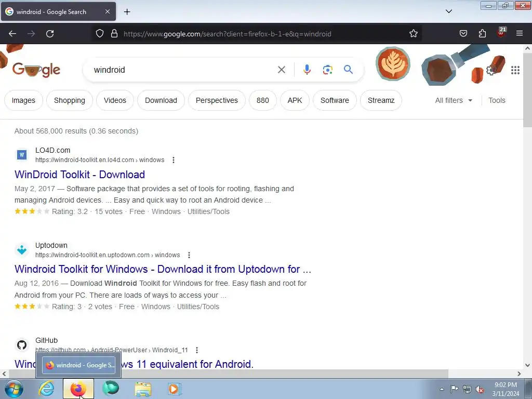Open the Firefox extensions menu

[x=482, y=34]
